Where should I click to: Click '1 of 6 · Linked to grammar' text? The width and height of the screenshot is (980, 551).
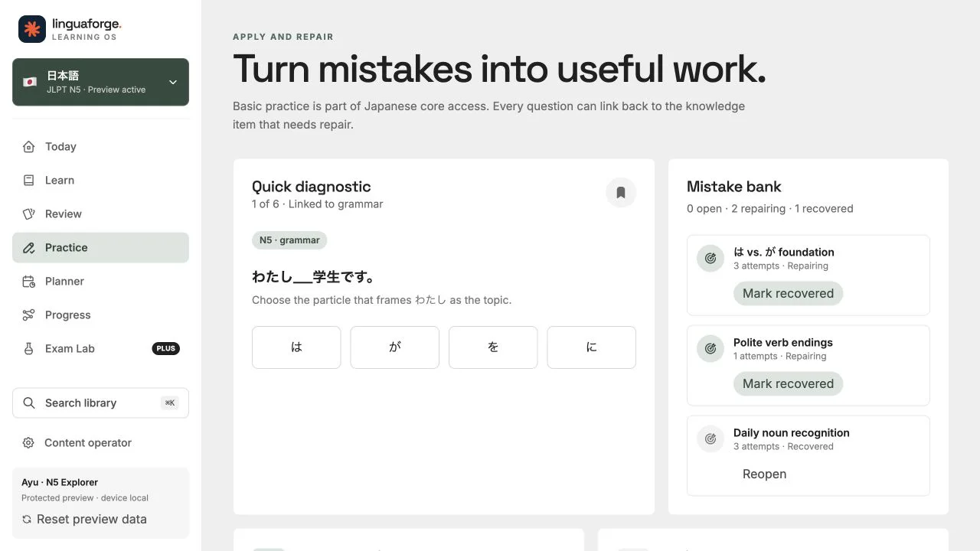[318, 204]
